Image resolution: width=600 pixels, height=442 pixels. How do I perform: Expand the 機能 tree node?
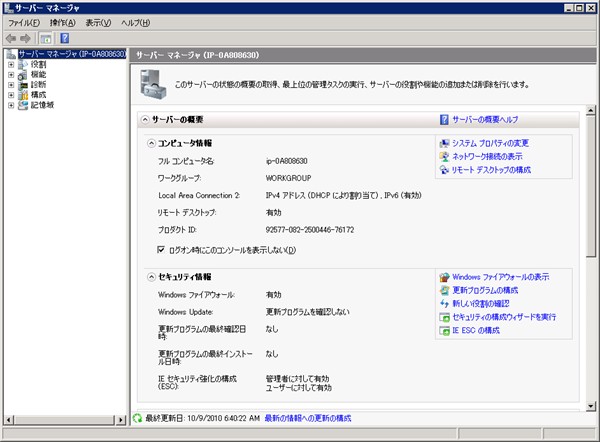[11, 75]
